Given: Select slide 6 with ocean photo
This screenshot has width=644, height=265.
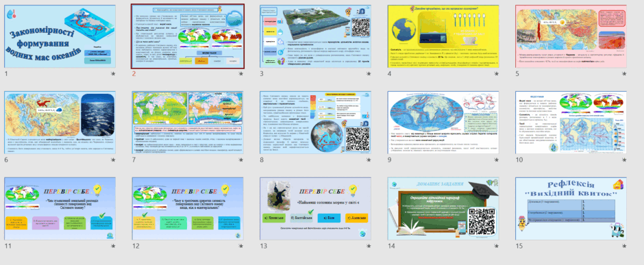Looking at the screenshot, I should coord(60,123).
